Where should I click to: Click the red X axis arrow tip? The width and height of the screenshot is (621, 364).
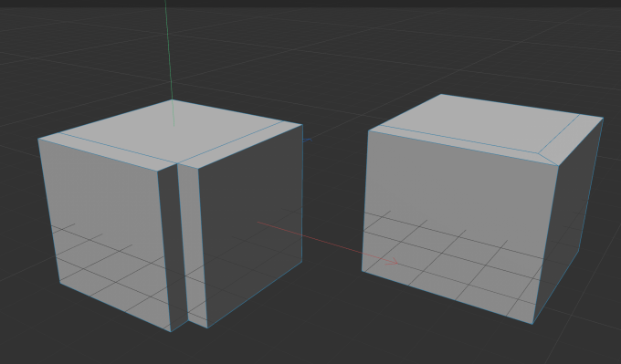pos(395,262)
